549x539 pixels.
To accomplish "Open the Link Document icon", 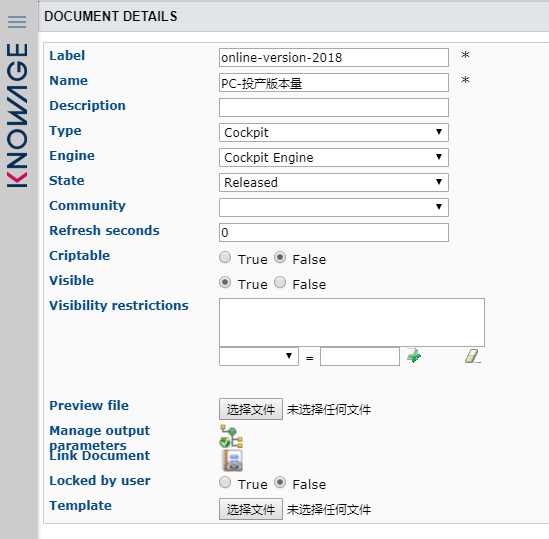I will pos(232,460).
